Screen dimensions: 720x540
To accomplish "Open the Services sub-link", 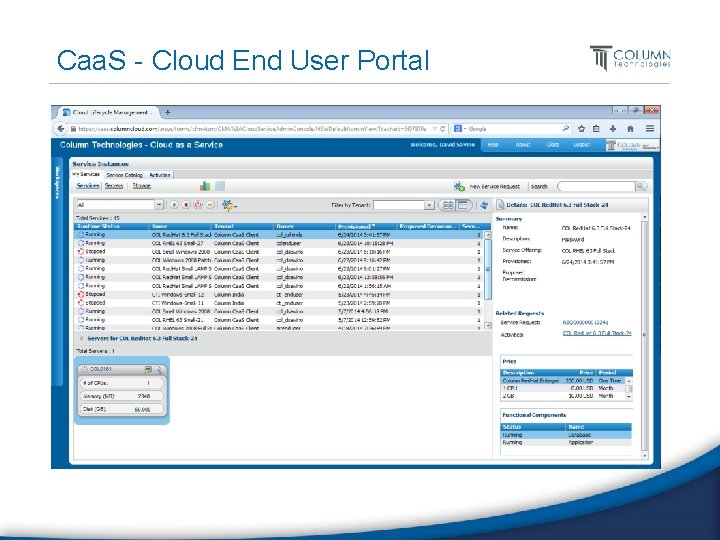I will click(88, 186).
